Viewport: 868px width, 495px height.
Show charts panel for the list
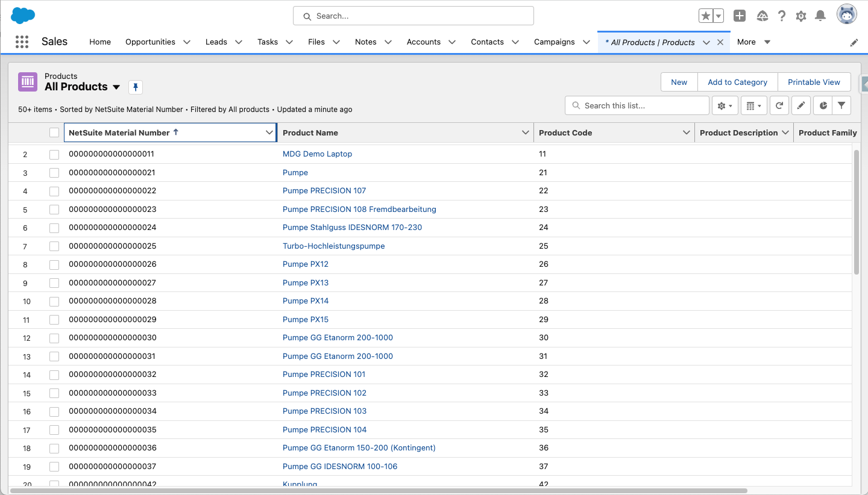[x=823, y=105]
